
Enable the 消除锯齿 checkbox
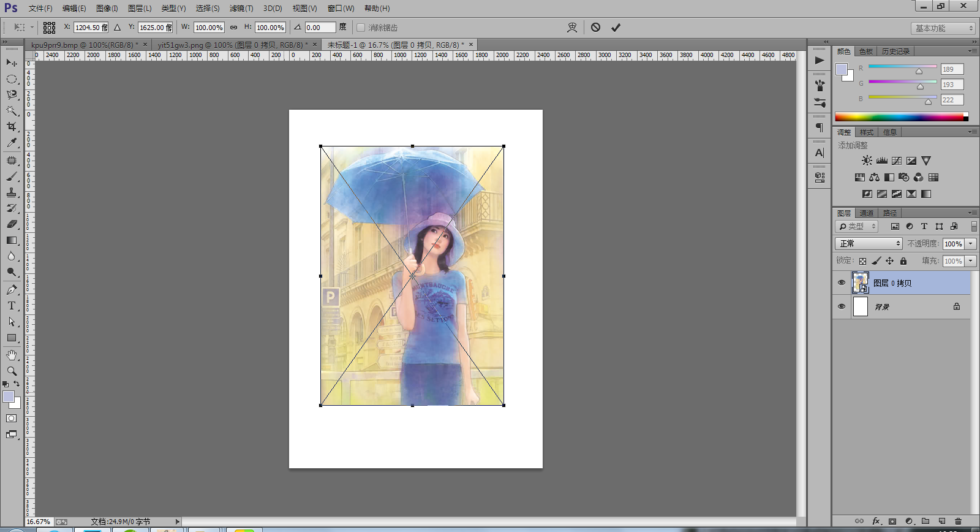pyautogui.click(x=361, y=28)
